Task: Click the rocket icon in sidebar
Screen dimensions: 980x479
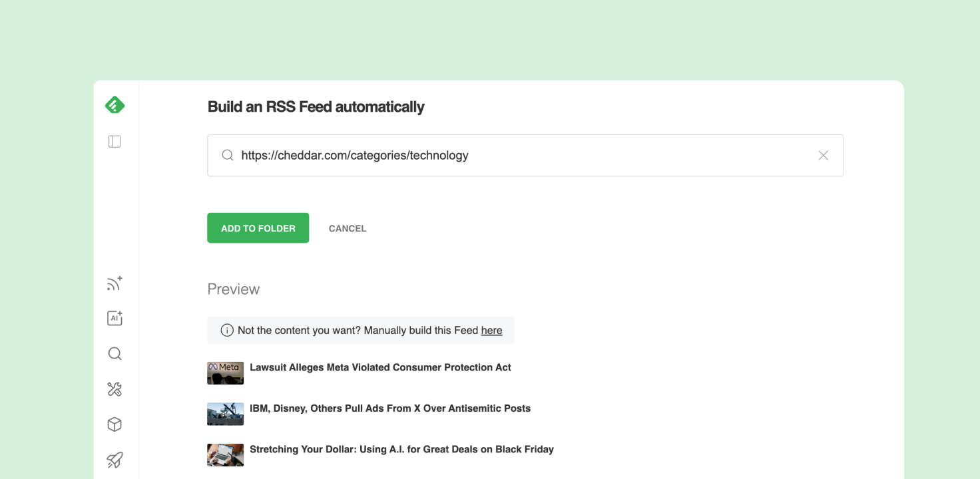Action: pyautogui.click(x=115, y=460)
